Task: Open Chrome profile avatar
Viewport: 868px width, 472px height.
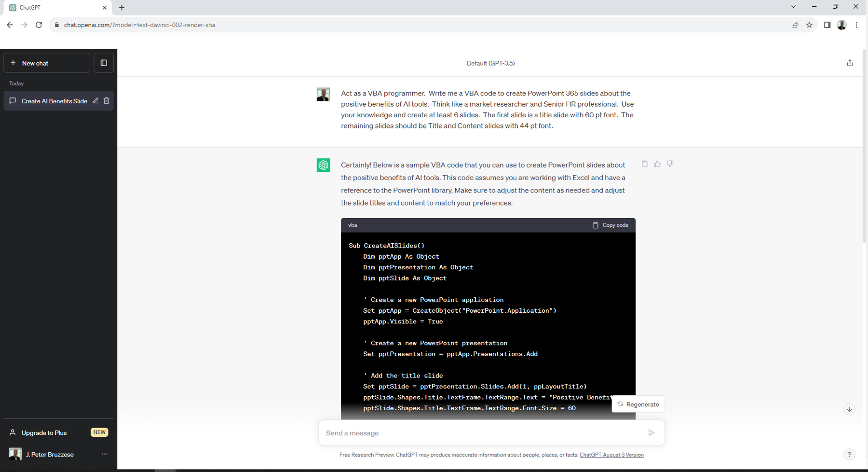Action: click(841, 25)
